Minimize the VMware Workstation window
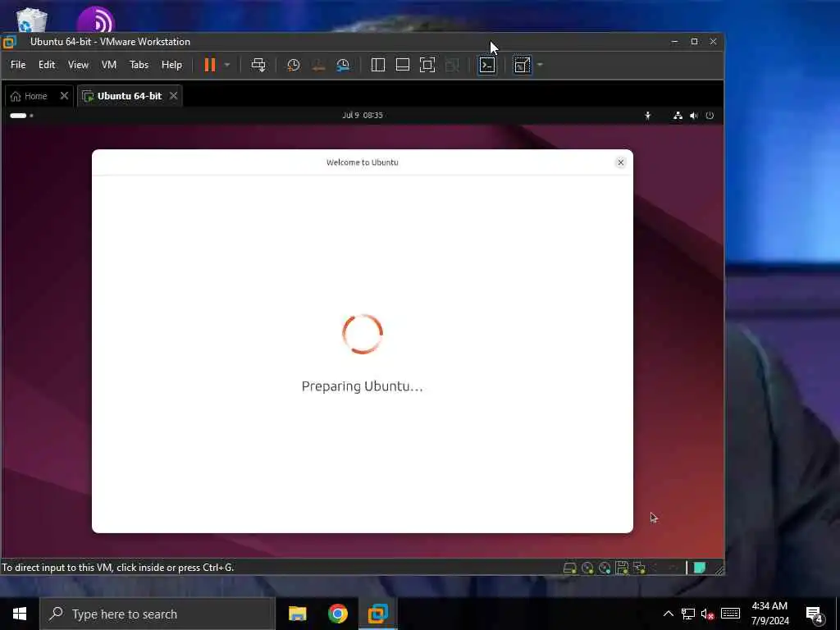Screen dimensions: 840x630 click(674, 41)
